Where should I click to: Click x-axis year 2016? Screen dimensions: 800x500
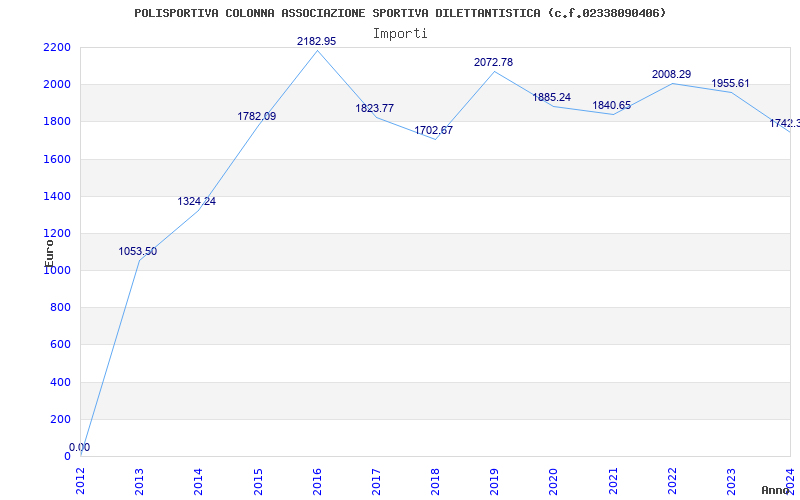317,481
